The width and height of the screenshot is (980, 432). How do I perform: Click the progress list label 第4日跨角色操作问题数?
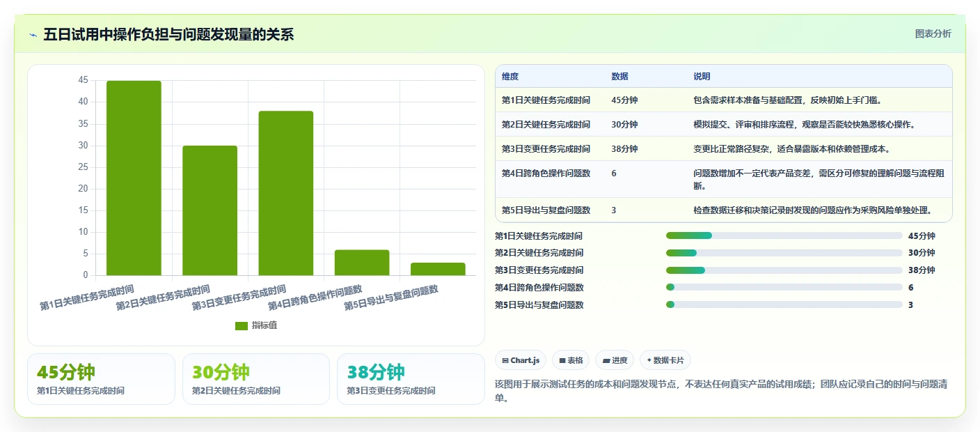[539, 288]
